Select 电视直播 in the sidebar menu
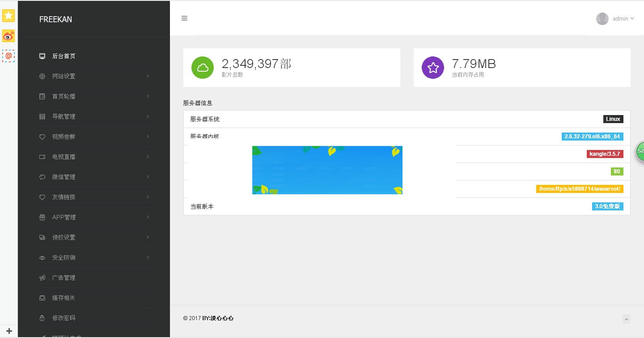The width and height of the screenshot is (644, 338). (x=64, y=157)
